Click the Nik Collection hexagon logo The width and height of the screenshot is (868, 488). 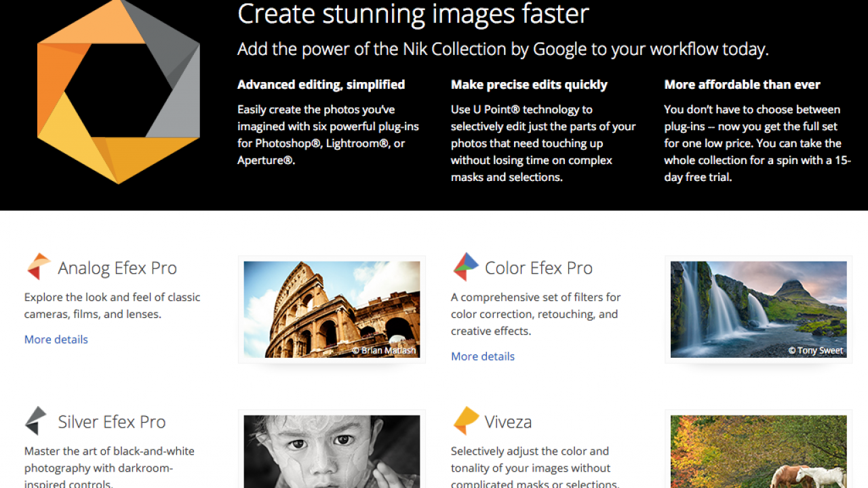118,90
